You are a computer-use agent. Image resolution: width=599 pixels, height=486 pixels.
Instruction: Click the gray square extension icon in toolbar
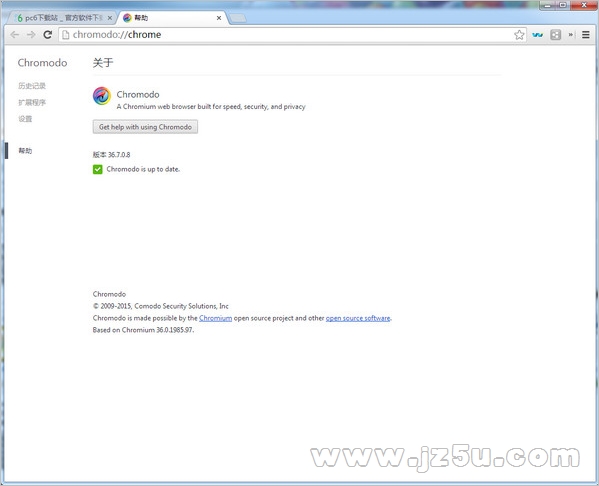[555, 35]
